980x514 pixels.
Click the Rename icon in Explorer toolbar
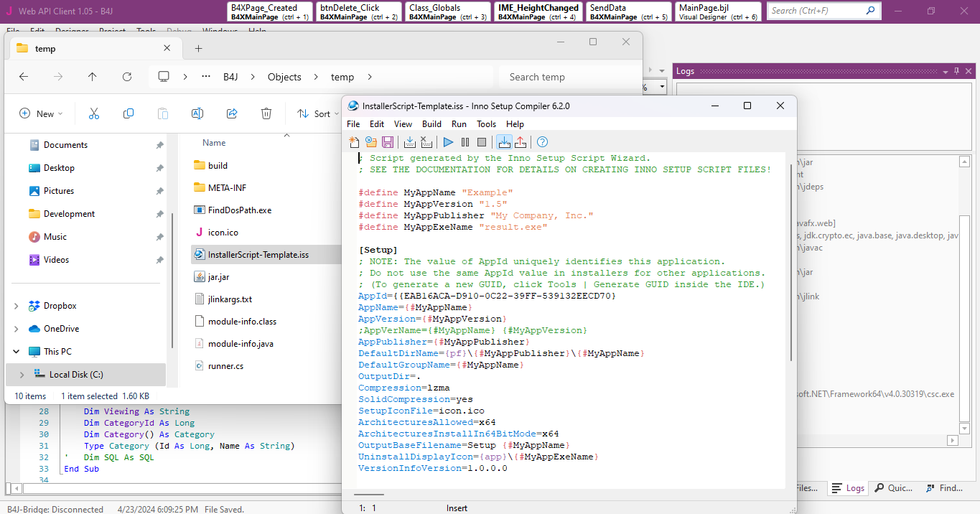[197, 113]
